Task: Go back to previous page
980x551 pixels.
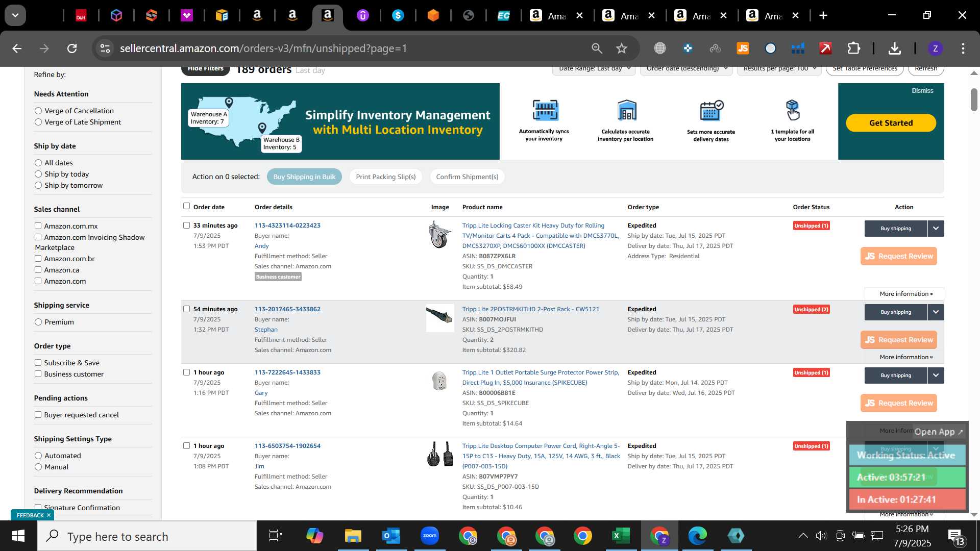Action: point(17,48)
